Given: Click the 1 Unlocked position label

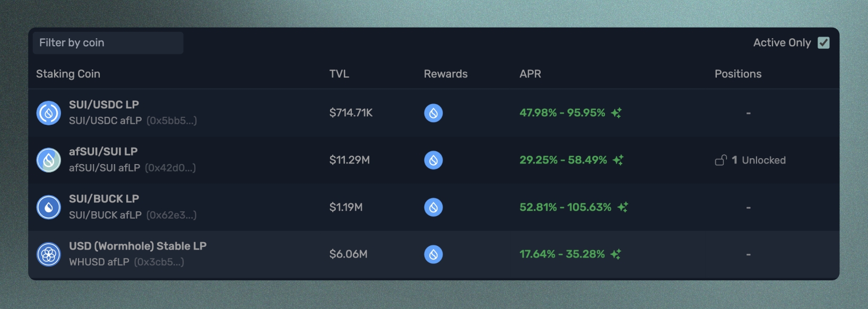Looking at the screenshot, I should pos(758,160).
